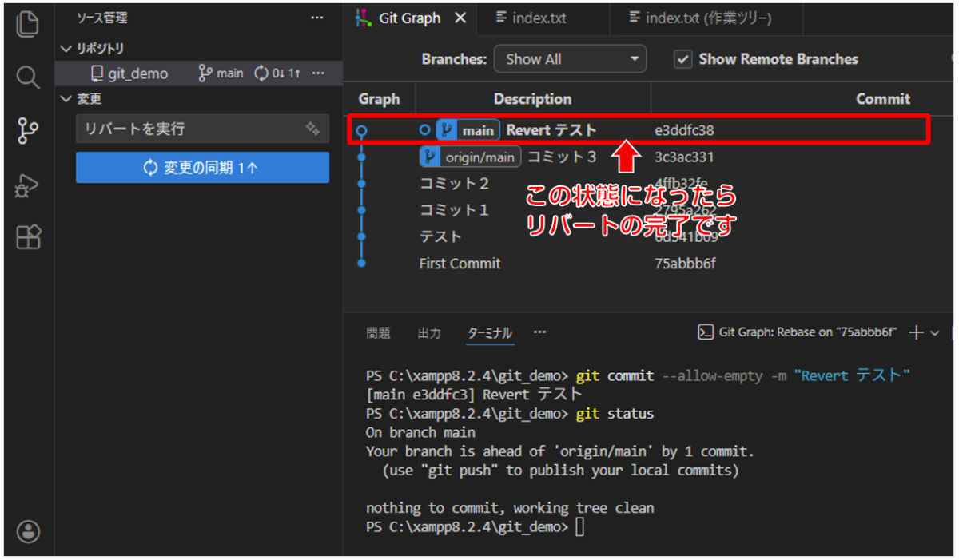Open the Branches Show All dropdown

(x=570, y=59)
